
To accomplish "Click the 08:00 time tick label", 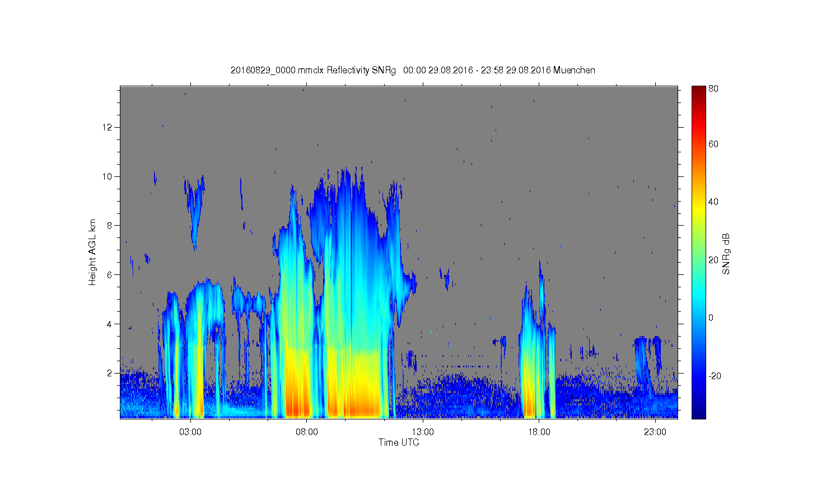I will pyautogui.click(x=307, y=432).
